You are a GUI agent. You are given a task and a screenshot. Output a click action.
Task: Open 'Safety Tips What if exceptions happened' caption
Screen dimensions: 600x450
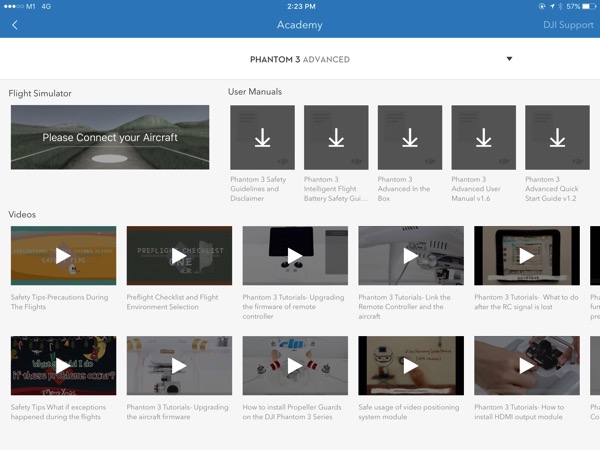(58, 412)
